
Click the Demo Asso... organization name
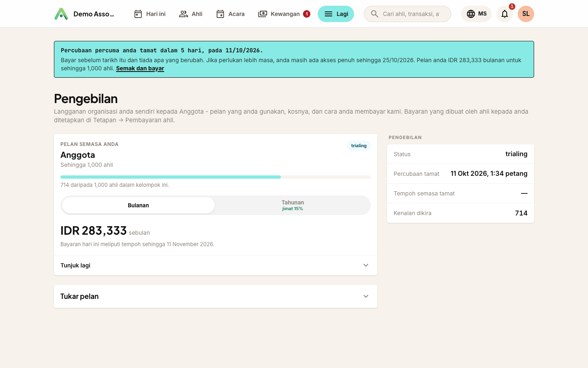(x=94, y=14)
